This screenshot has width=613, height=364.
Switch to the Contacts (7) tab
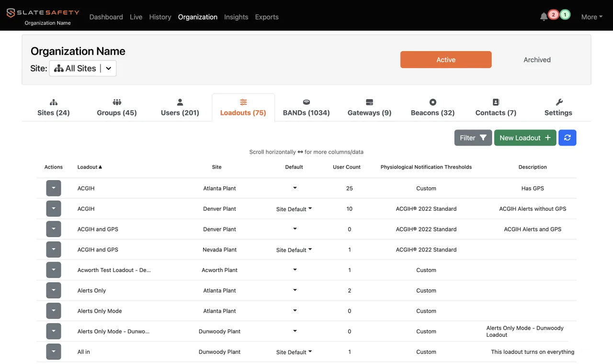tap(496, 108)
